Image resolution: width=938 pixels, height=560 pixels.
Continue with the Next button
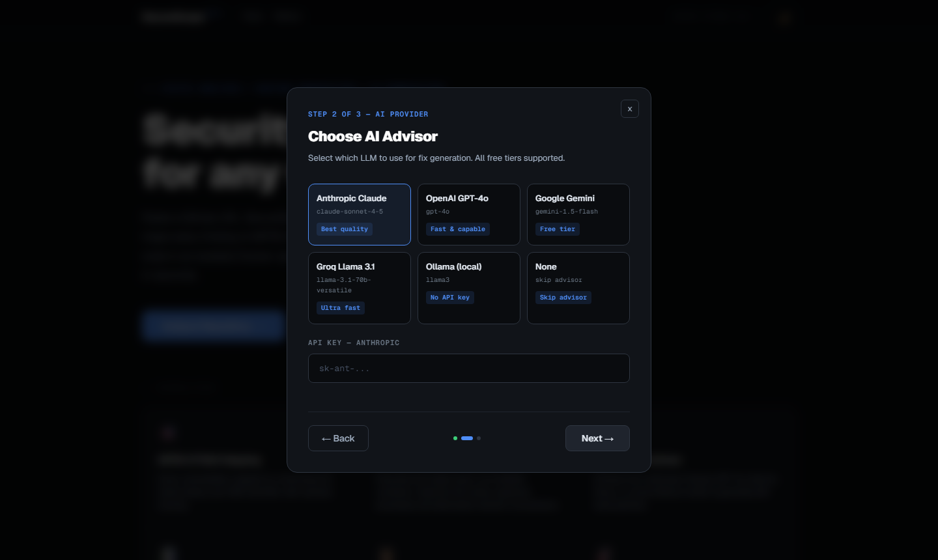click(x=597, y=438)
